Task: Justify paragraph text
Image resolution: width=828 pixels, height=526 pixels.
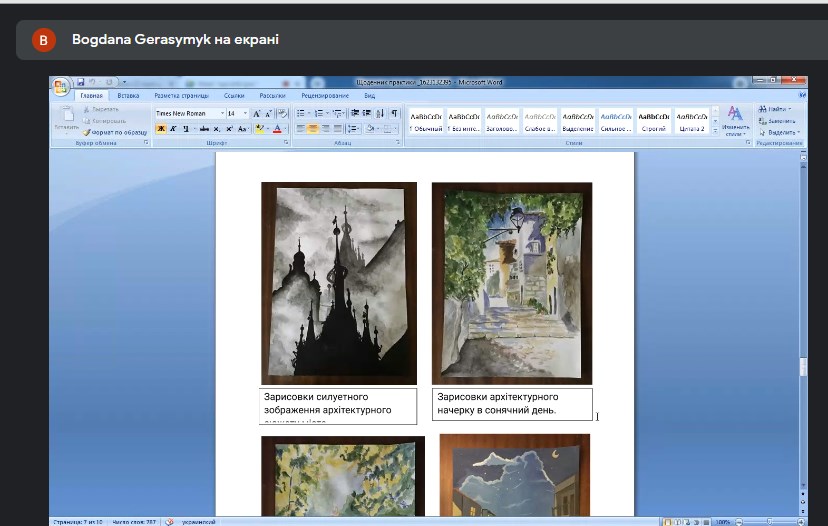Action: (337, 128)
